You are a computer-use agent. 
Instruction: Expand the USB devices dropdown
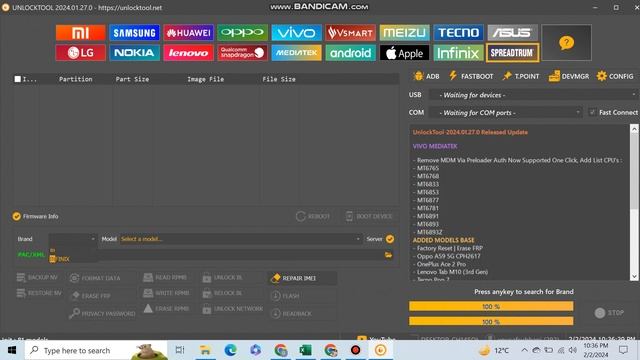click(x=533, y=95)
